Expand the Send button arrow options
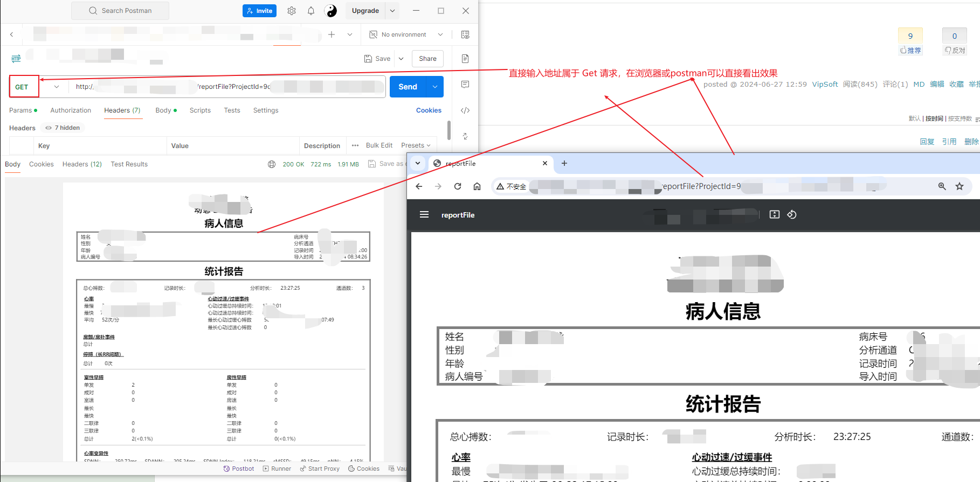 [435, 87]
